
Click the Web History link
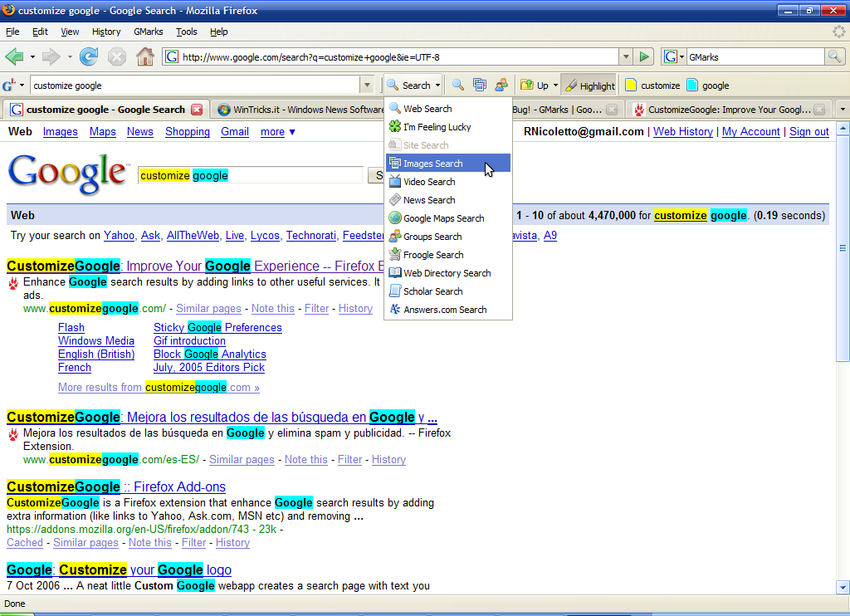click(x=683, y=132)
